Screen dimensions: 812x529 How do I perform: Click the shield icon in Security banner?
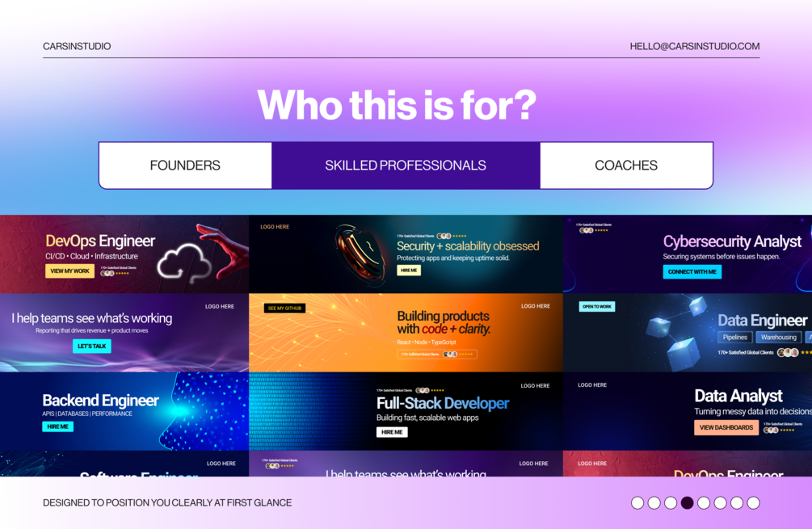(361, 254)
